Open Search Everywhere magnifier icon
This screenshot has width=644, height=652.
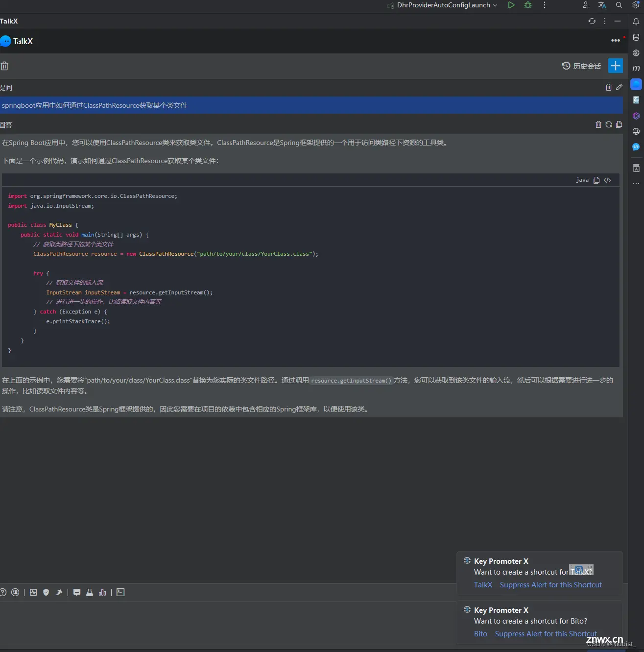[619, 5]
